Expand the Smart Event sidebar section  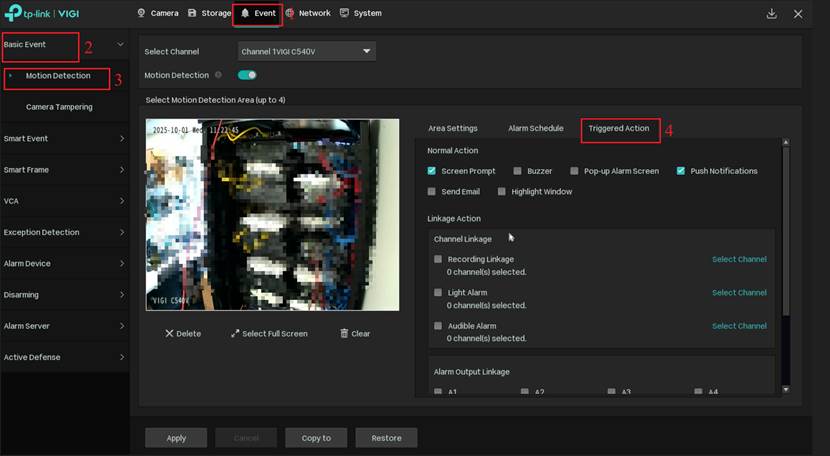64,139
